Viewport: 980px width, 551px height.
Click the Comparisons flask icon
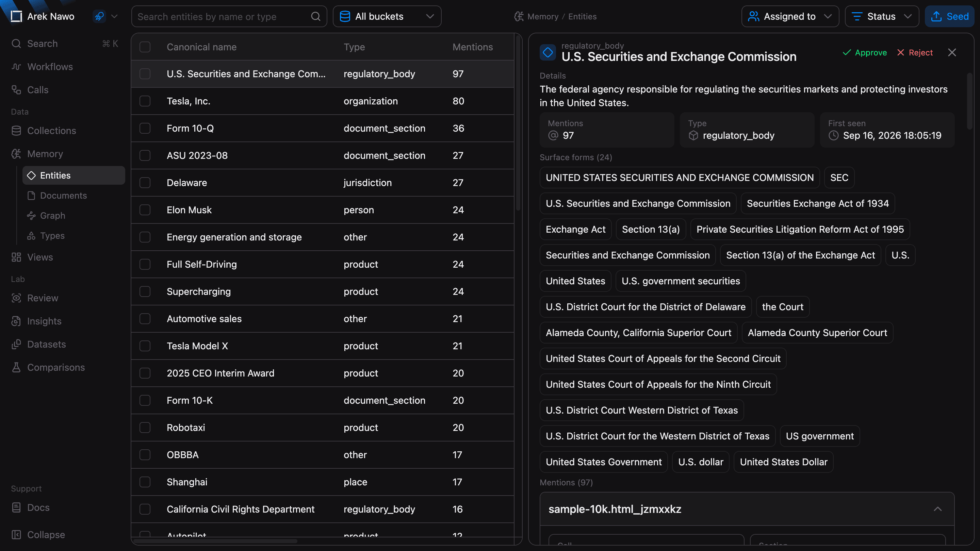click(x=16, y=368)
